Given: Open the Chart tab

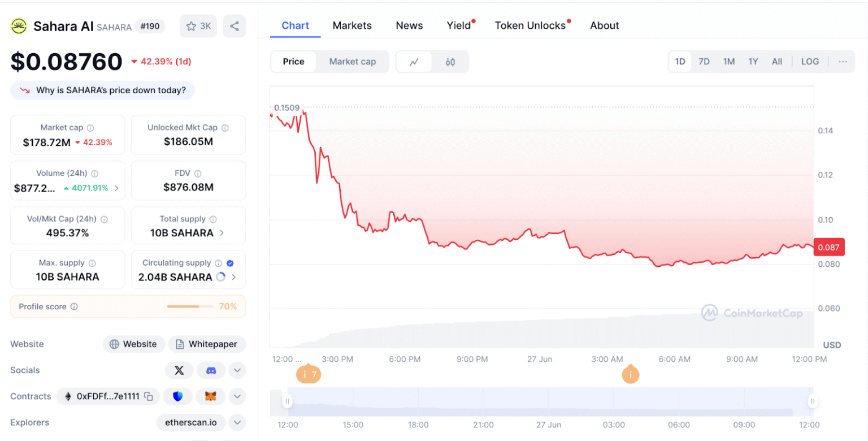Looking at the screenshot, I should coord(295,25).
